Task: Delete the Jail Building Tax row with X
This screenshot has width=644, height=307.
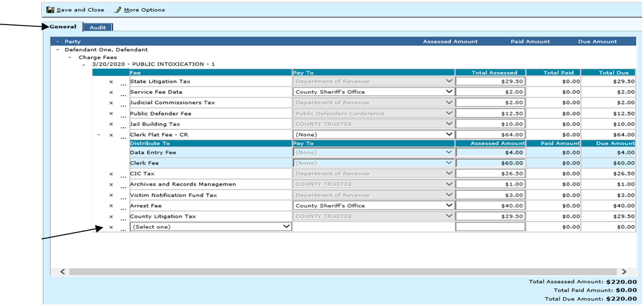Action: coord(111,124)
